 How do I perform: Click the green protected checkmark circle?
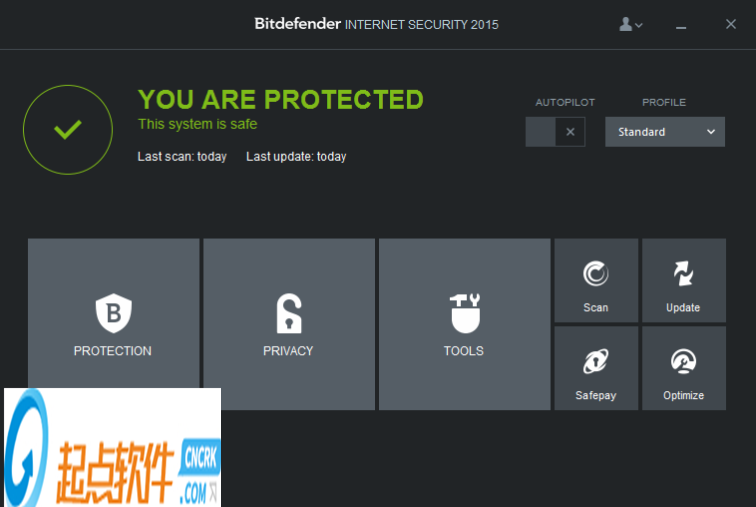click(68, 130)
